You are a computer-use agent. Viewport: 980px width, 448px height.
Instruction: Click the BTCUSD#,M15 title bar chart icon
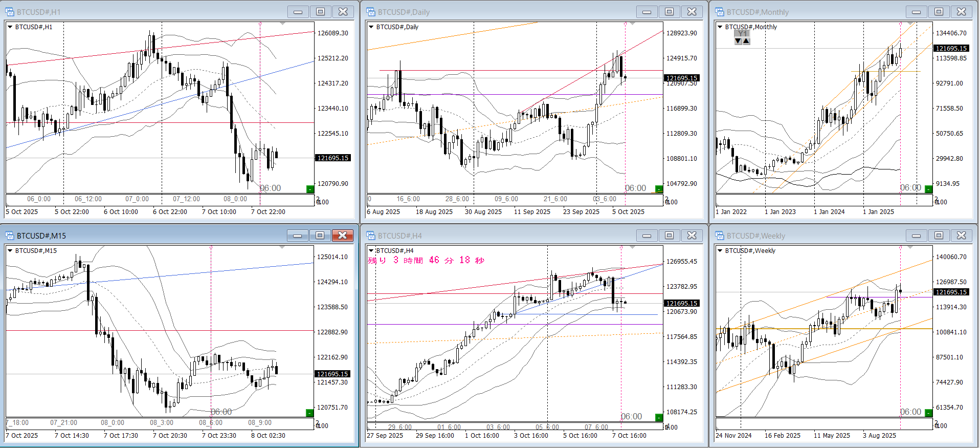[10, 236]
